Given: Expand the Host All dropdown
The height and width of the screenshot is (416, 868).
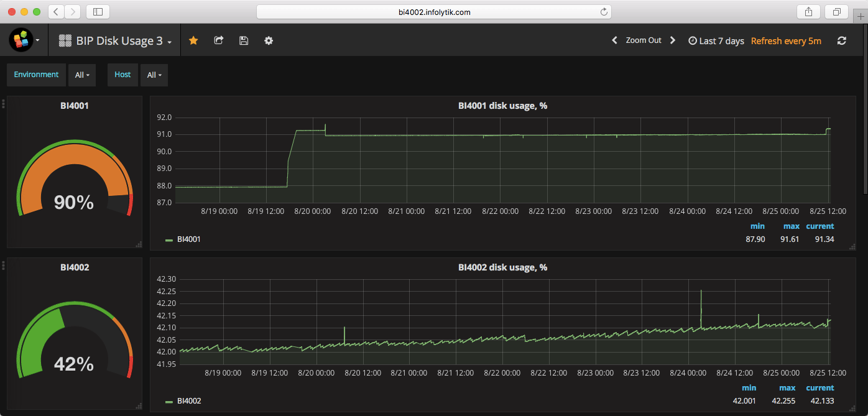Looking at the screenshot, I should point(154,75).
